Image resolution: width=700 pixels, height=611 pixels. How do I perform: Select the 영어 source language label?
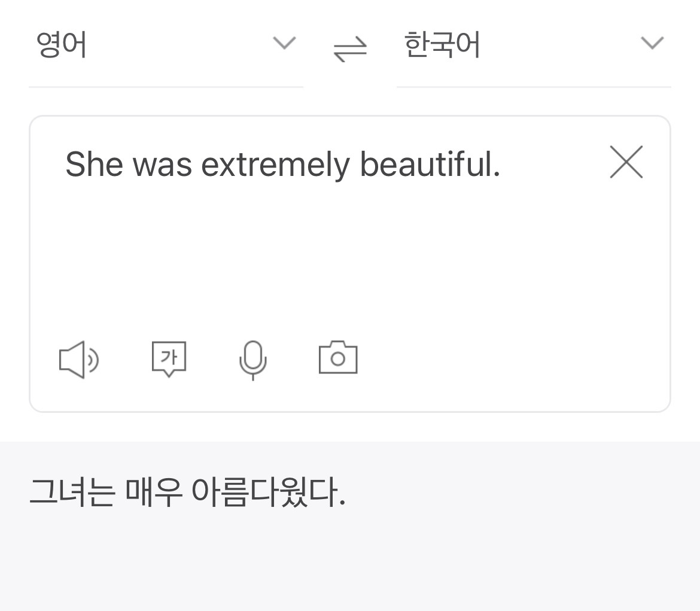[x=62, y=44]
